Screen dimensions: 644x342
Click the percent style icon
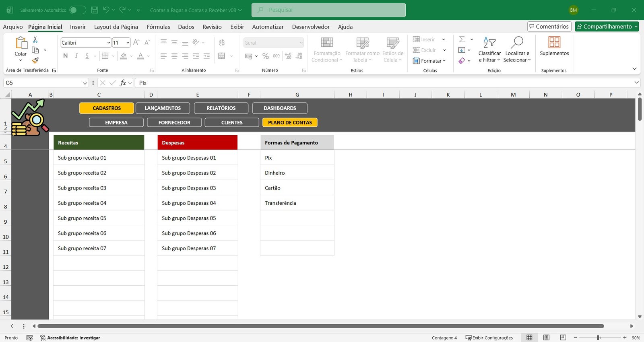pos(265,56)
